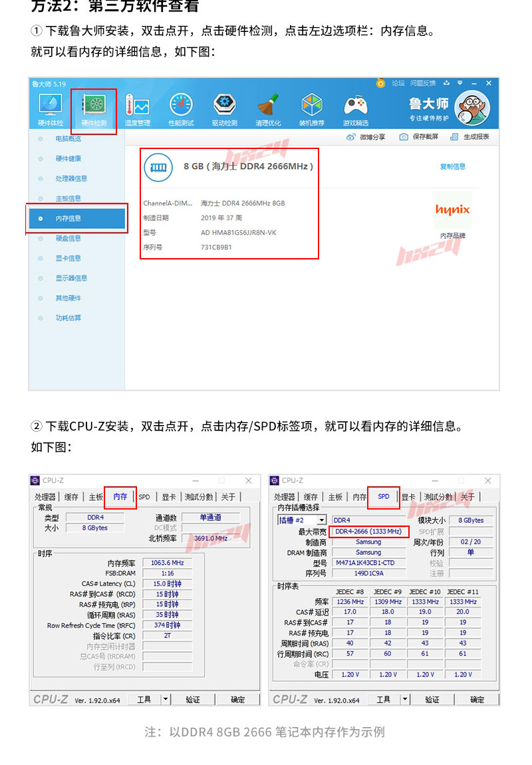The width and height of the screenshot is (532, 765).
Task: Click 工具 button in CPU-Z SPD window
Action: [x=383, y=700]
